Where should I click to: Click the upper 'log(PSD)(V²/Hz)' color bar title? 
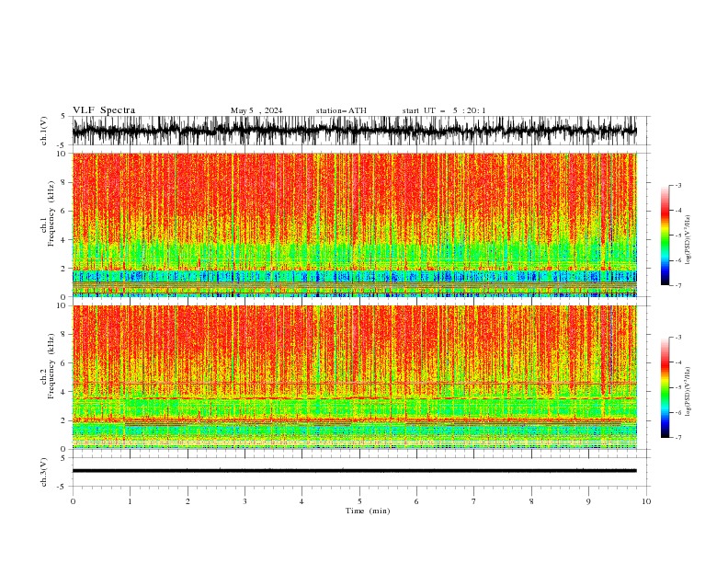point(688,240)
